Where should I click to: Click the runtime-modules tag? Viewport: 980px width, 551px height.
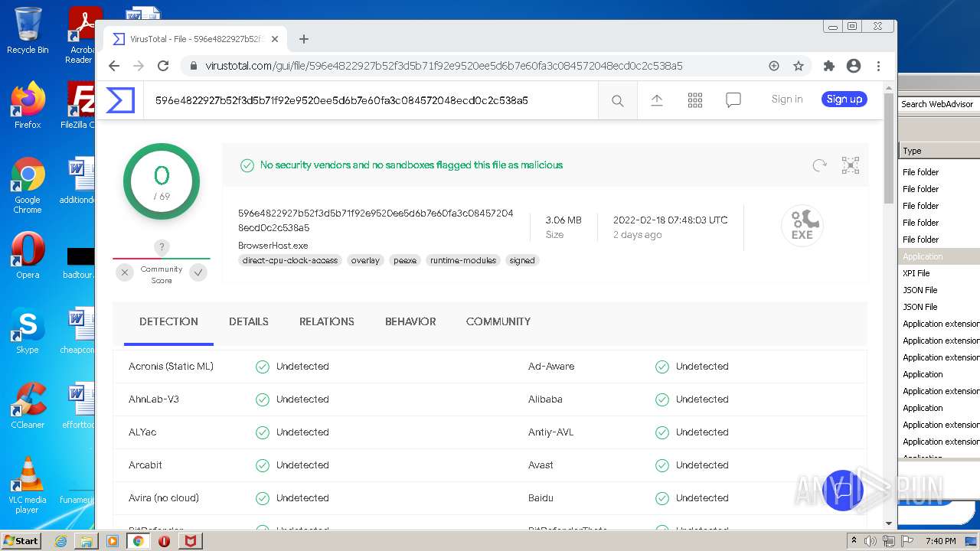463,260
